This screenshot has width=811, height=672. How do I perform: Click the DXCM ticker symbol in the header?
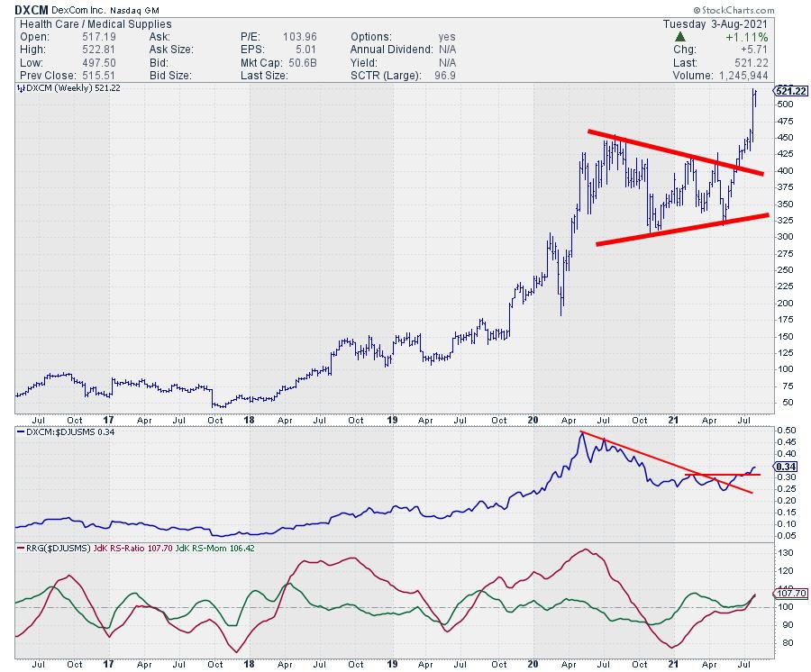[x=32, y=10]
